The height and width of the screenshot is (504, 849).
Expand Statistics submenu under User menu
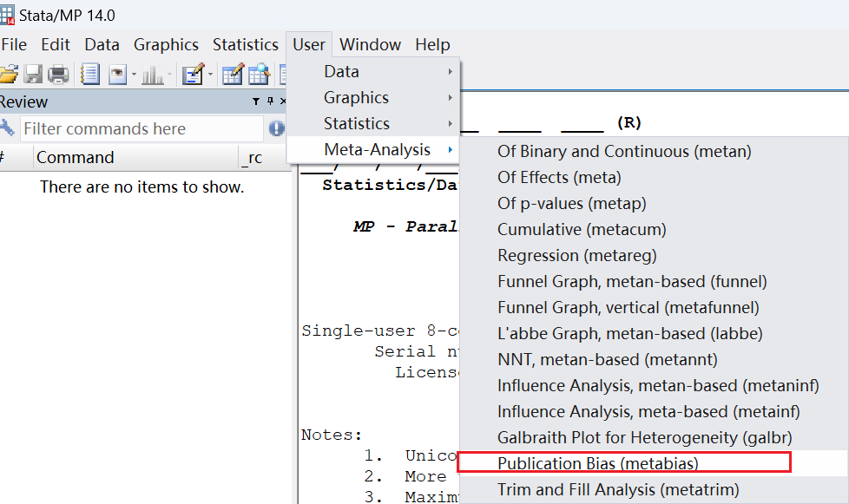click(373, 123)
